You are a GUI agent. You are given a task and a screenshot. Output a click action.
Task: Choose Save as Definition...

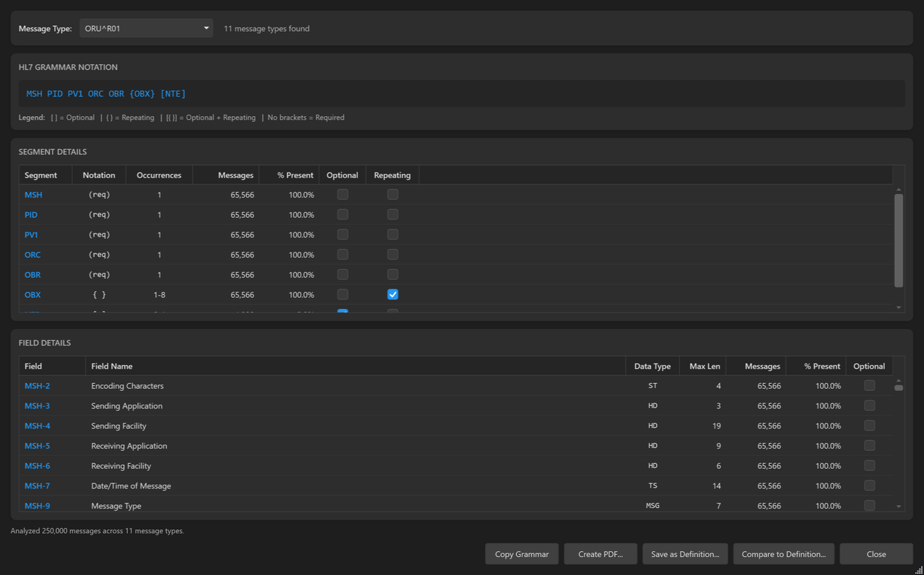pyautogui.click(x=685, y=554)
